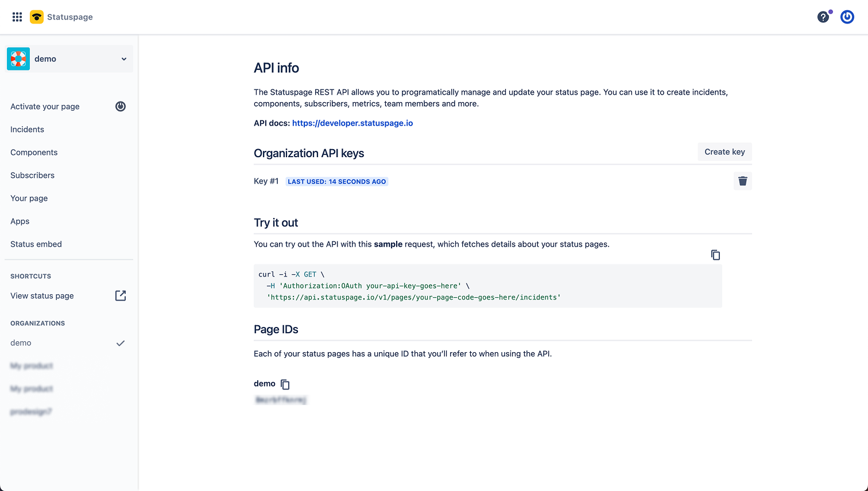868x491 pixels.
Task: Open the app switcher grid icon
Action: (x=17, y=17)
